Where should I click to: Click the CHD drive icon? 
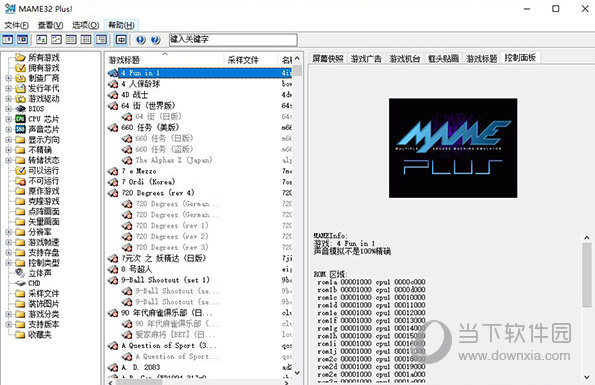tap(20, 283)
